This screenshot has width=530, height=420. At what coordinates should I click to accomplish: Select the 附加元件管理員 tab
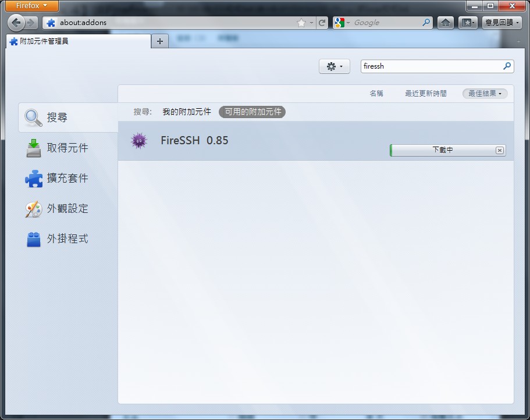click(79, 41)
